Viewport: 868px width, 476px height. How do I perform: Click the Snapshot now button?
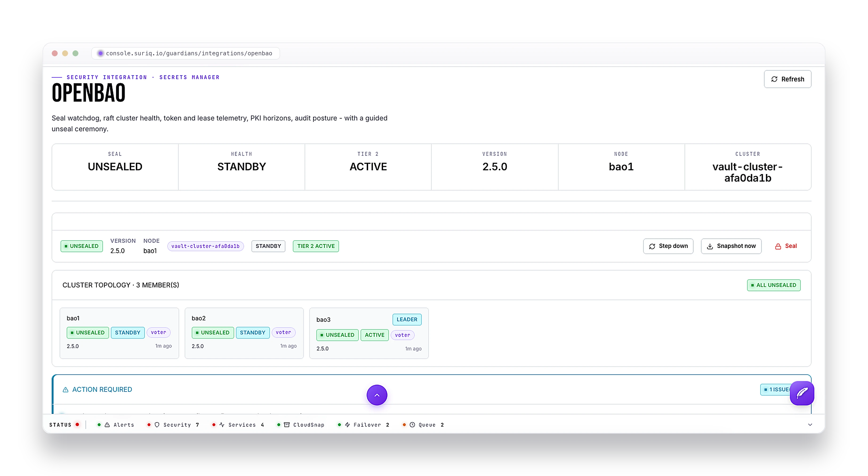(x=731, y=246)
